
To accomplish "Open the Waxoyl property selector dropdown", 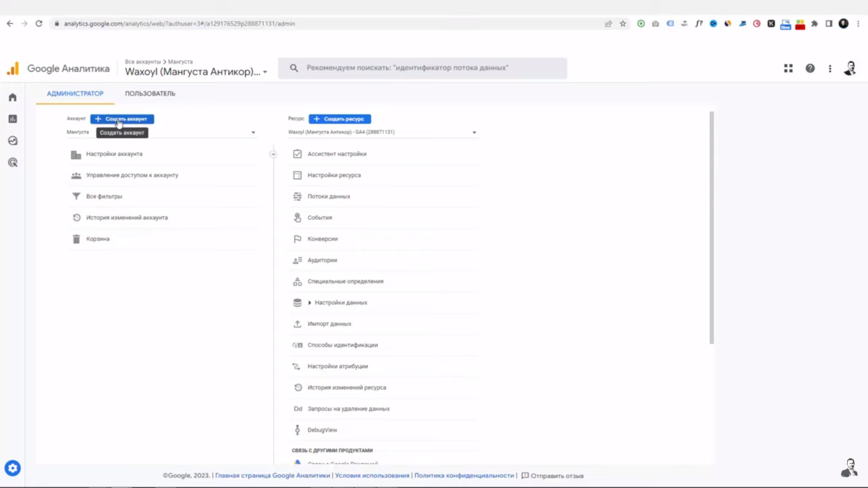I will [x=196, y=72].
